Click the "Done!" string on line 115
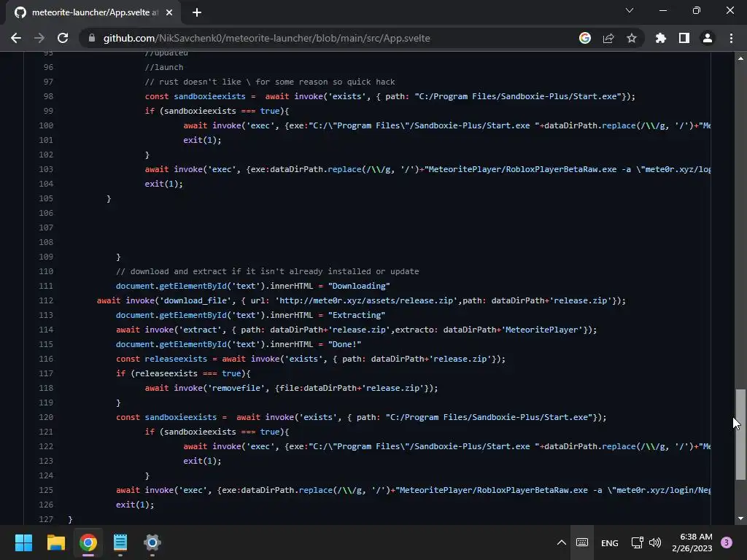The height and width of the screenshot is (560, 747). tap(344, 344)
